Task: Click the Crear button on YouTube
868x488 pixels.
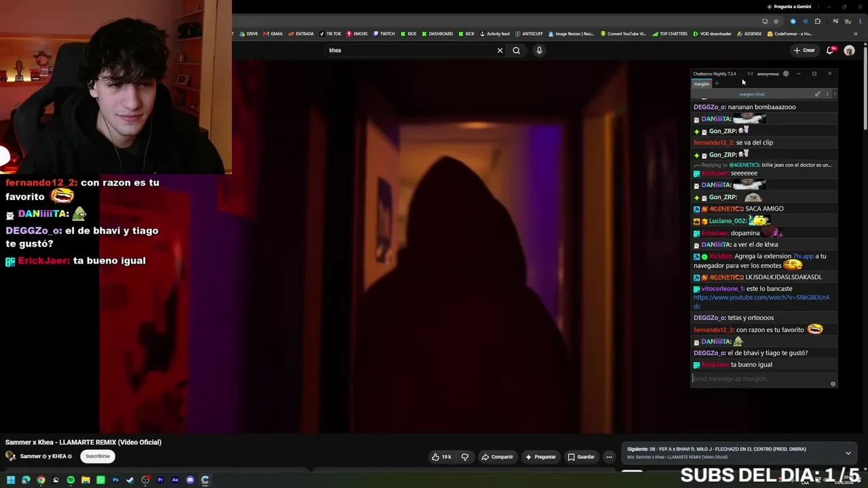Action: click(x=804, y=50)
